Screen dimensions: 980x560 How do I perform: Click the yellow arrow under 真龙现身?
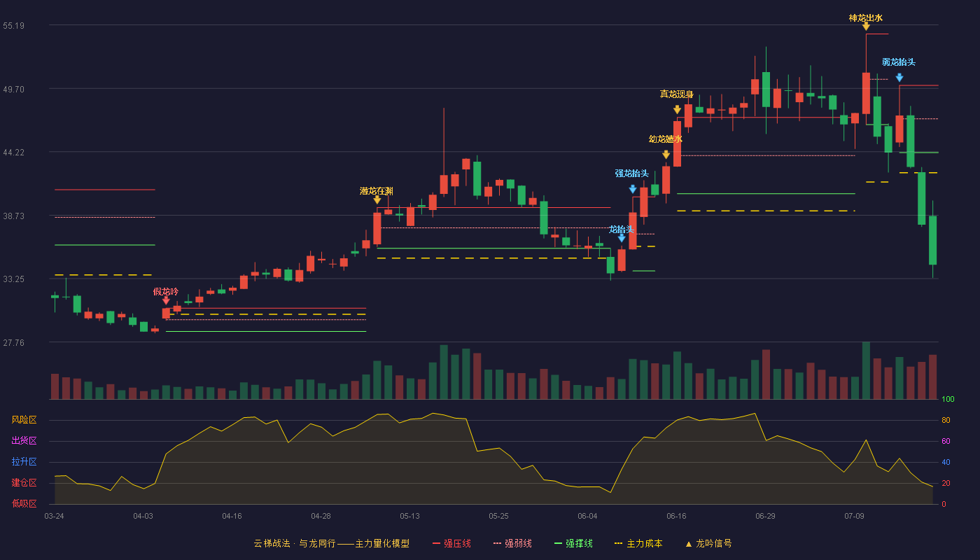point(678,110)
